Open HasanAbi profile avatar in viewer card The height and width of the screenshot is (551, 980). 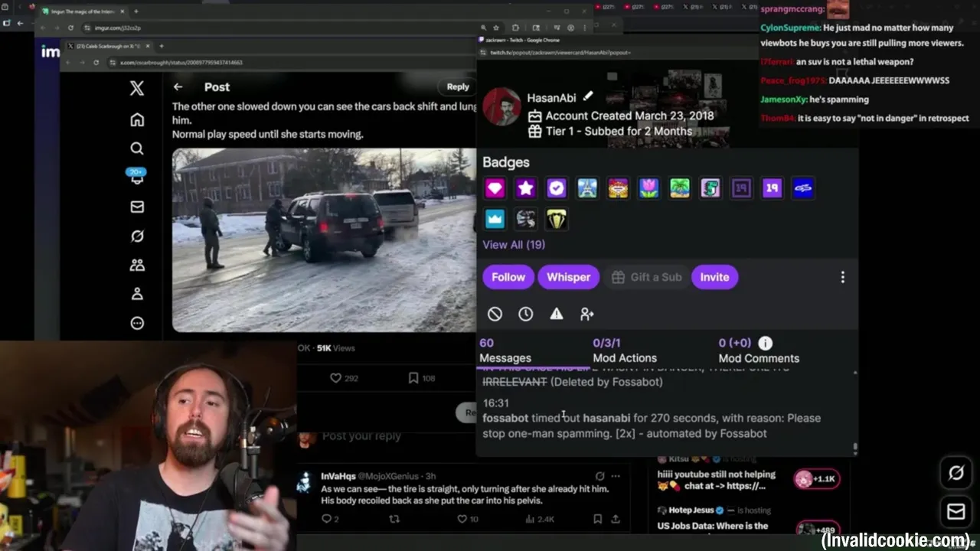coord(501,107)
